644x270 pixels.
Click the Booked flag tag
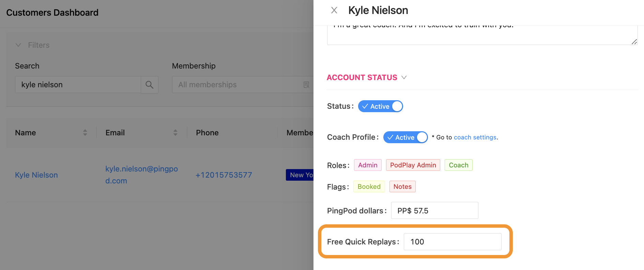[369, 186]
